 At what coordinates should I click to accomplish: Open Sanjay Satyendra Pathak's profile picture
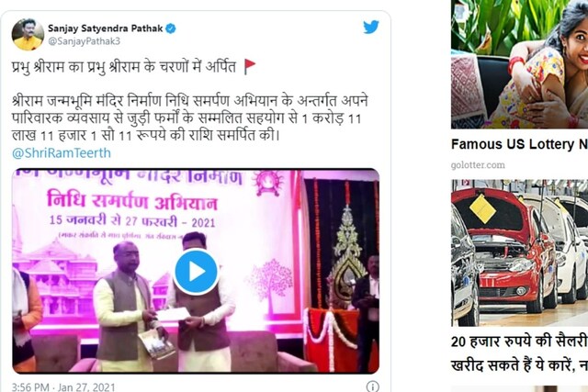[28, 34]
